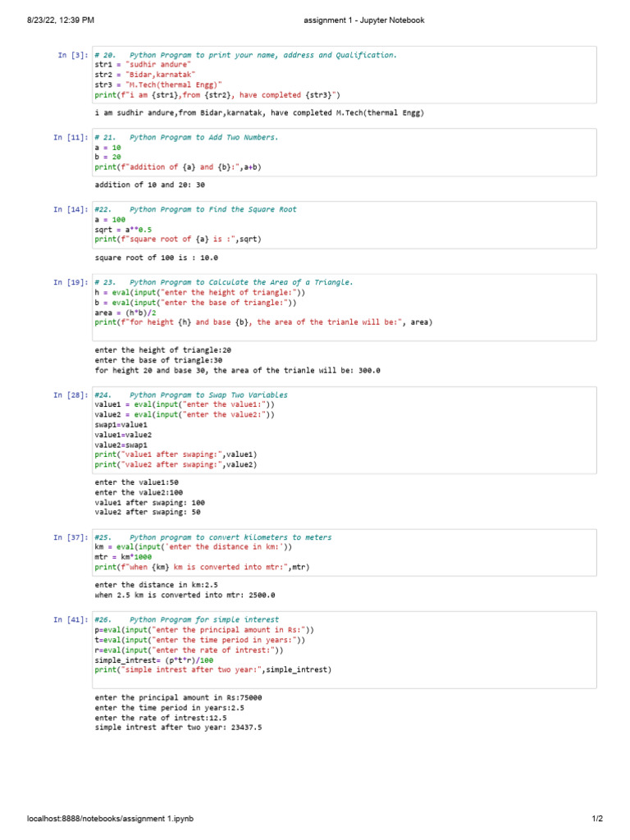Click the output 'enter the base of triangle:30'
630x840 pixels.
(x=158, y=361)
